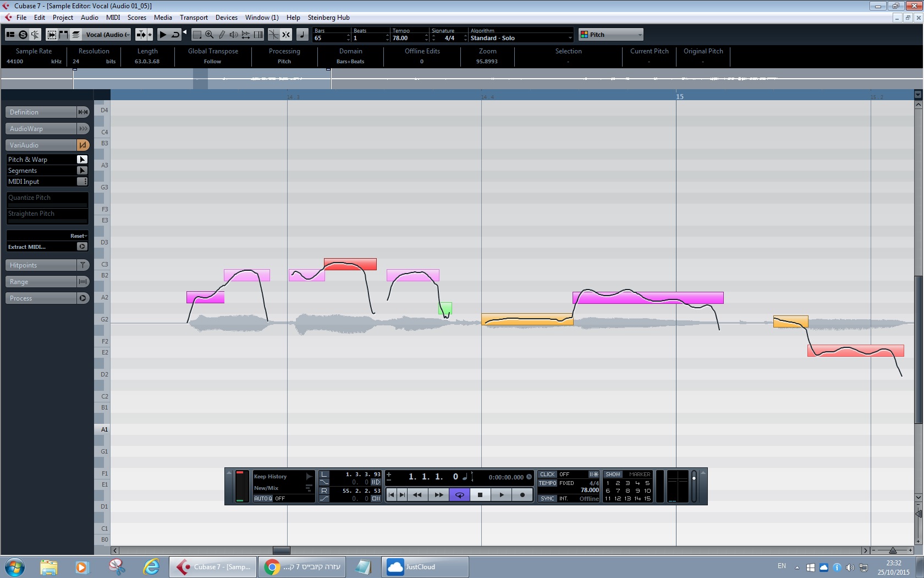924x578 pixels.
Task: Toggle Snap to Zero Crossing icon
Action: click(x=273, y=35)
